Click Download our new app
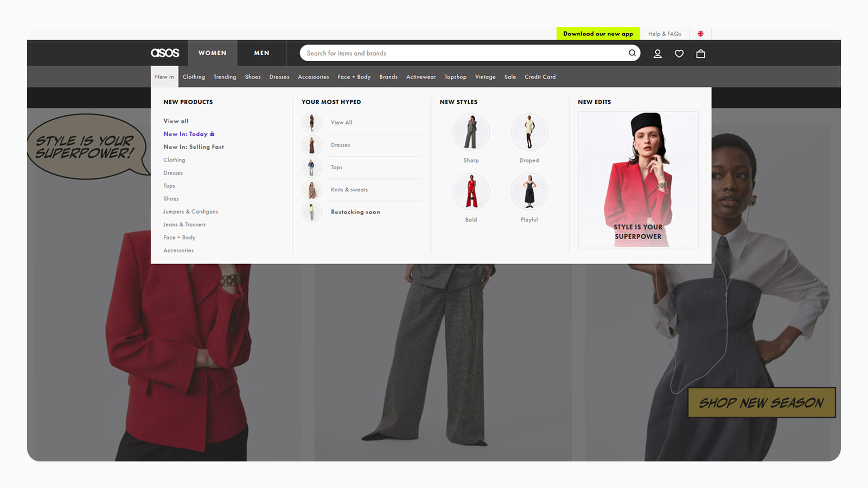The height and width of the screenshot is (488, 868). click(598, 33)
